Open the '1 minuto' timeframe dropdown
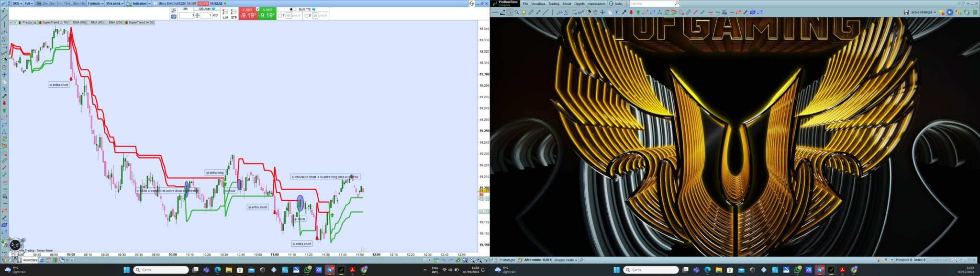 click(x=95, y=3)
